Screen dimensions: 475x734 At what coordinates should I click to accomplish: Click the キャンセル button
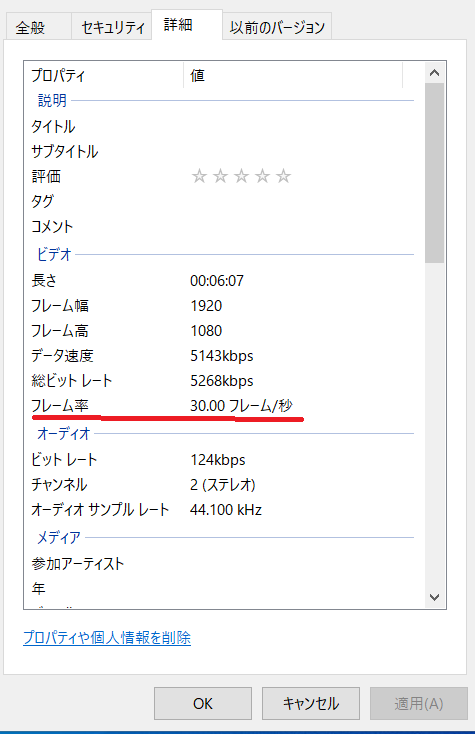click(311, 703)
